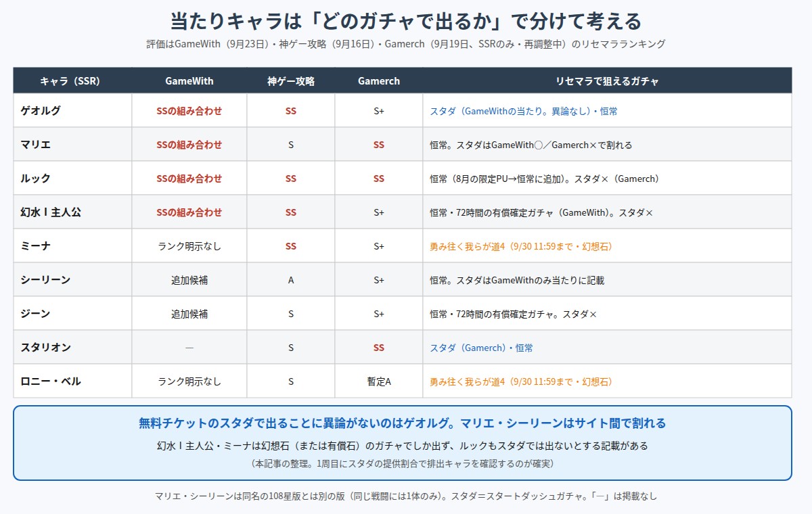The width and height of the screenshot is (812, 514).
Task: Click the blue スタダ（GameWithの当たり。異論なし）・恒常 text
Action: pyautogui.click(x=524, y=111)
